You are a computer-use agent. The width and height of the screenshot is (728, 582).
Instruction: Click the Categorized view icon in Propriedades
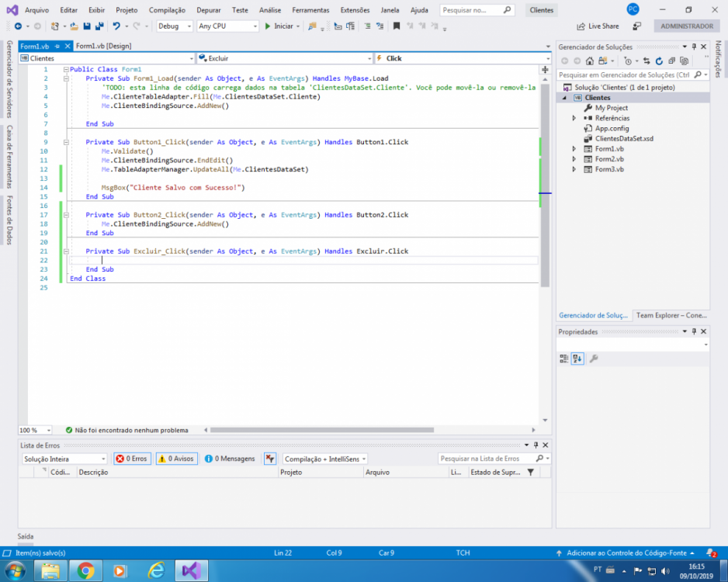[563, 359]
